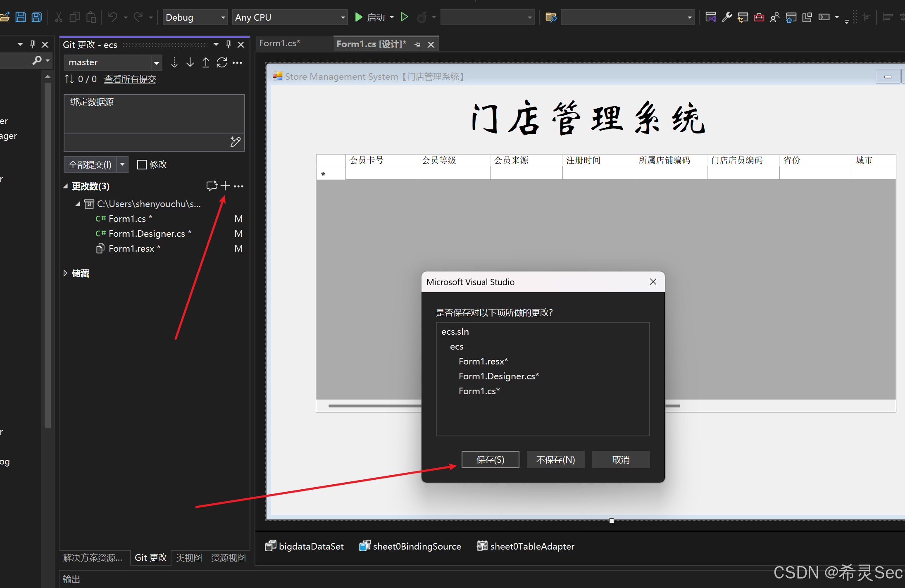The image size is (905, 588).
Task: Select Form1.Designer.cs in changes list
Action: click(146, 233)
